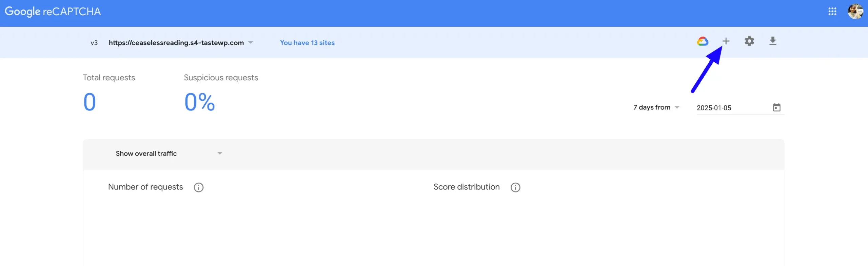Open settings via the gear icon

click(x=749, y=41)
